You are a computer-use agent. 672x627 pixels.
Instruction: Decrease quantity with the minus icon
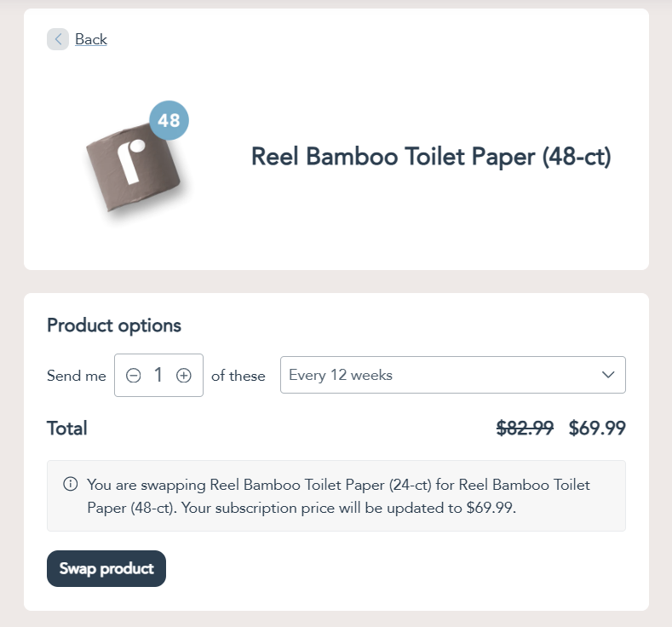click(x=134, y=376)
